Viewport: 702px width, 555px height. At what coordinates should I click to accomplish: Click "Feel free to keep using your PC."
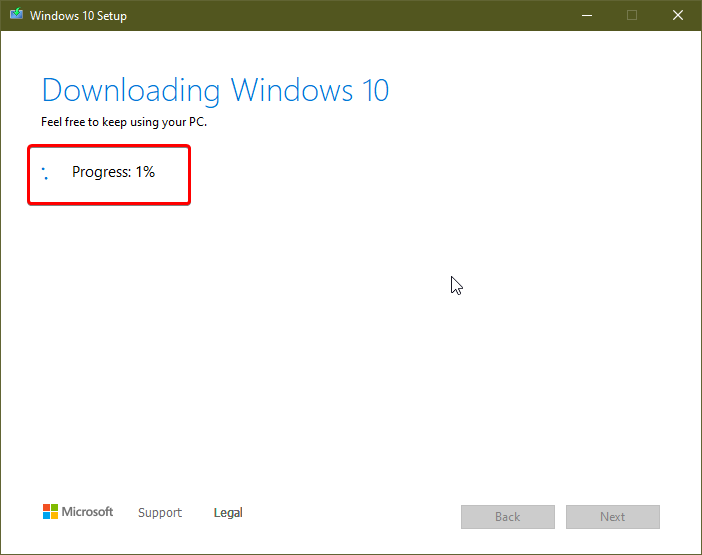coord(124,122)
